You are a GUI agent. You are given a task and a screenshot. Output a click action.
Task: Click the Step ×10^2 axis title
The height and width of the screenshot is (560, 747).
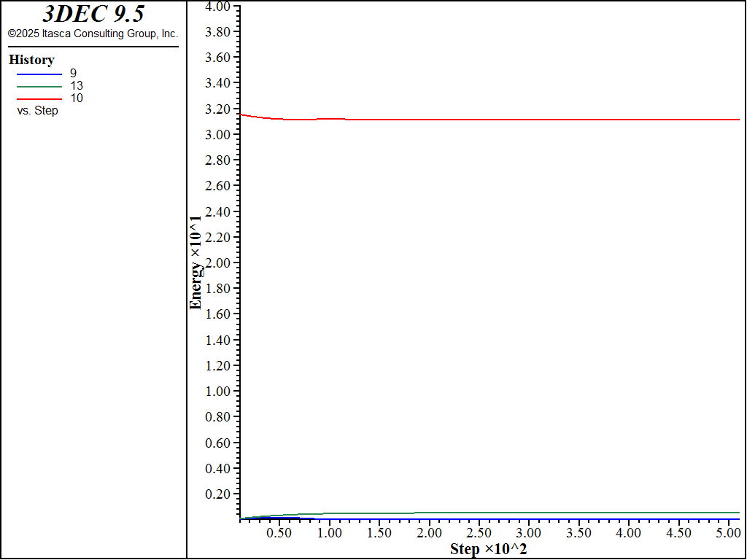click(488, 549)
